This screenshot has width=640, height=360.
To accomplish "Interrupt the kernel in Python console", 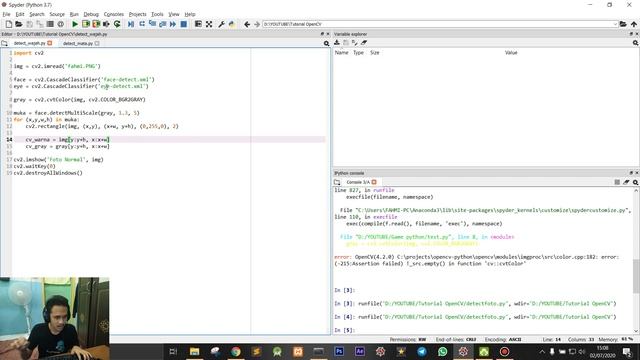I will pyautogui.click(x=617, y=182).
